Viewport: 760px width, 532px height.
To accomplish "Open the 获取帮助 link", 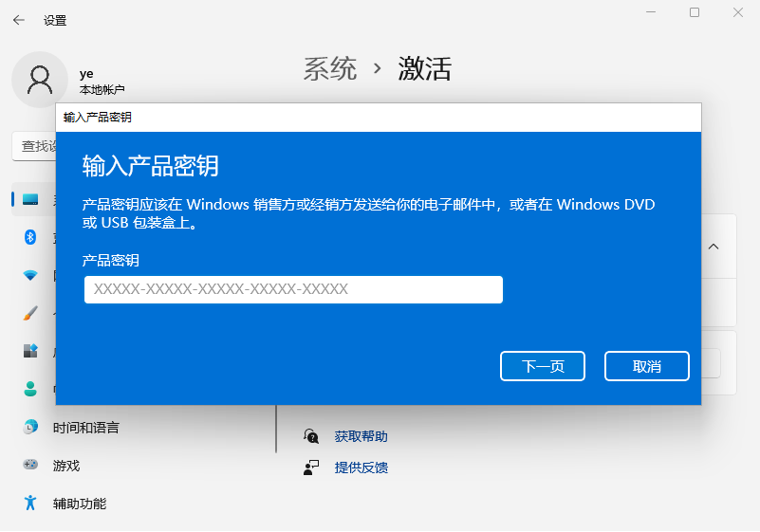I will (x=361, y=437).
